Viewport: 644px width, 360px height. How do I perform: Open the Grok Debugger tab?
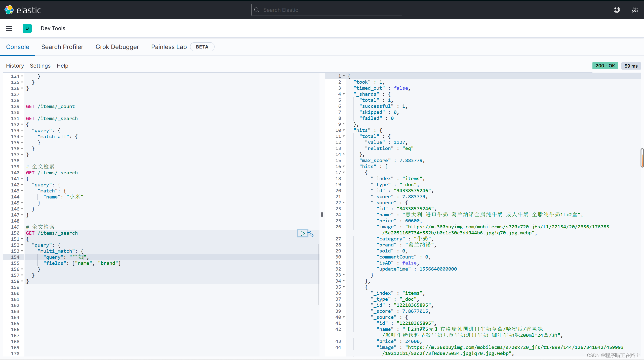tap(117, 47)
